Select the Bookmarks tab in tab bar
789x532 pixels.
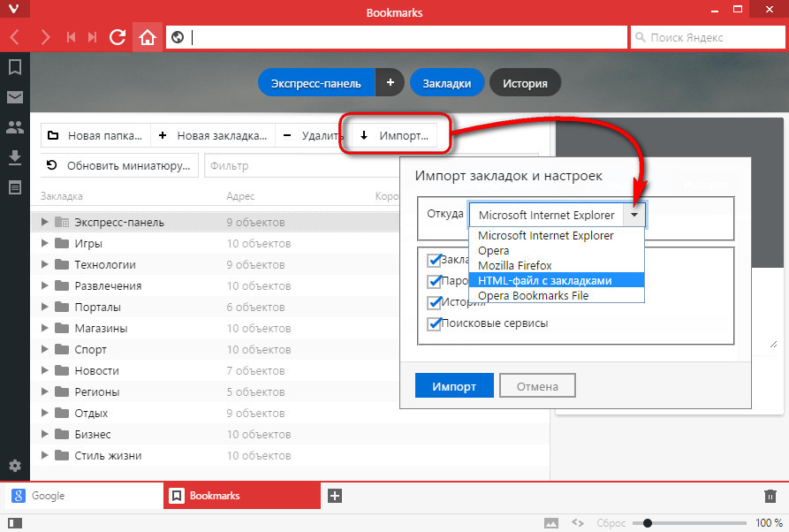[x=242, y=496]
